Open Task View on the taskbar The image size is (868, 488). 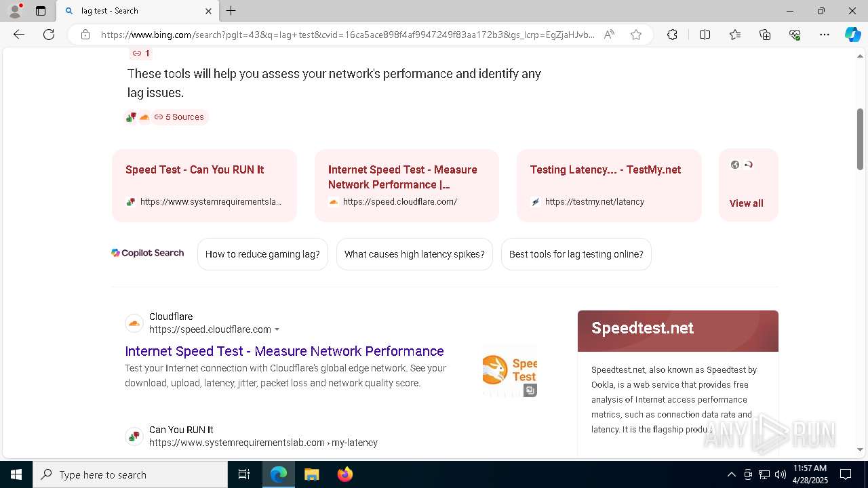(244, 474)
